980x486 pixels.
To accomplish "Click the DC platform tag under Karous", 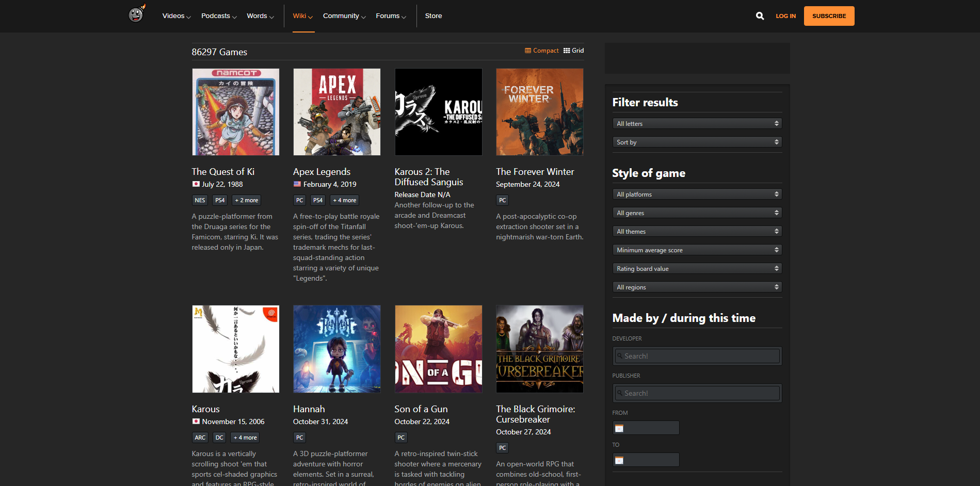I will 219,438.
